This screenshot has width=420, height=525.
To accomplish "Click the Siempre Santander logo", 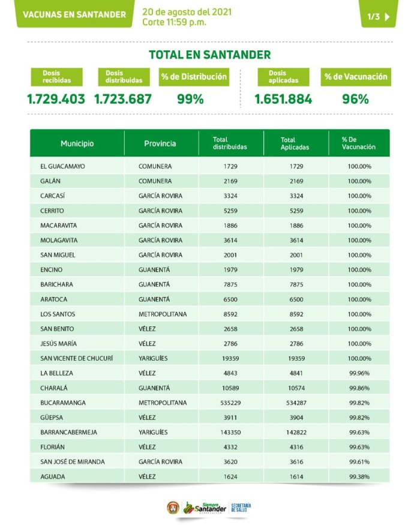I will (205, 508).
